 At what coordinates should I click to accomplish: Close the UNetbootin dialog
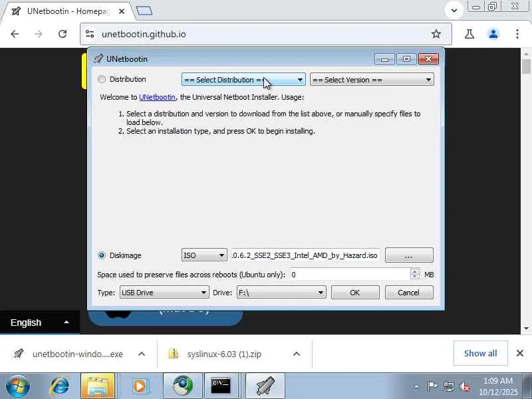coord(428,59)
